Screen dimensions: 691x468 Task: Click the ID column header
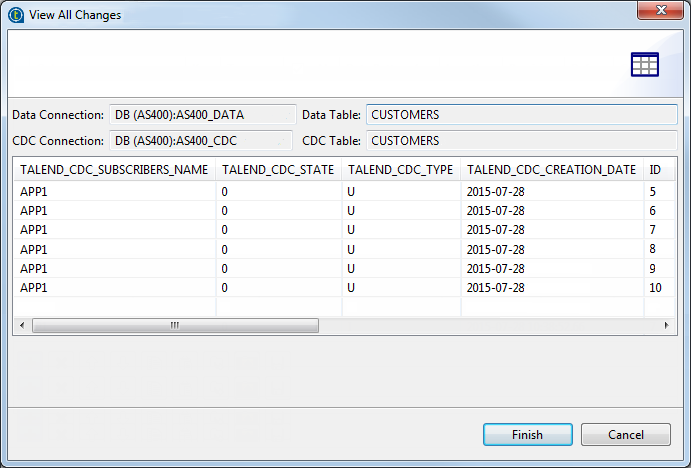point(656,170)
